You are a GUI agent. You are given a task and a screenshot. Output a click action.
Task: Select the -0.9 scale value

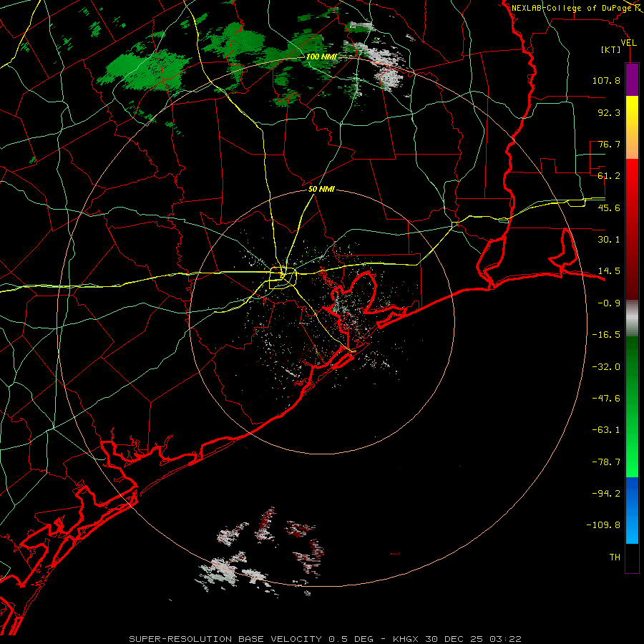coord(609,303)
